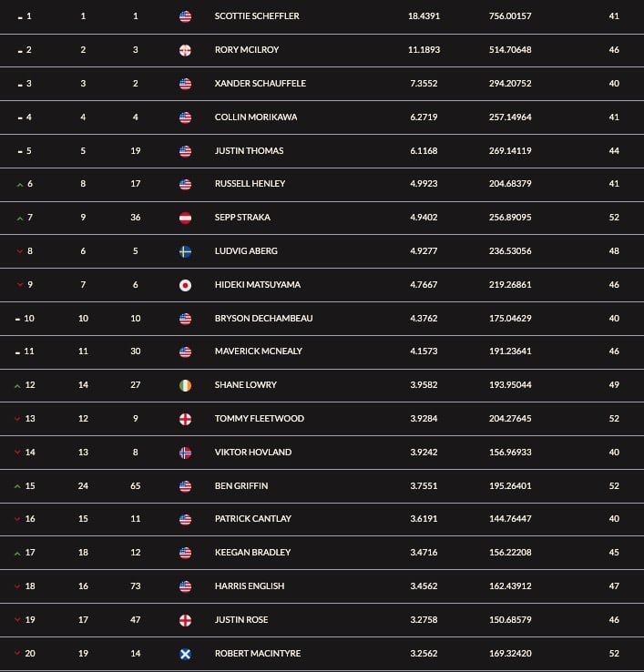This screenshot has width=644, height=672.
Task: Open Bryson DeChambeau's profile
Action: point(263,319)
